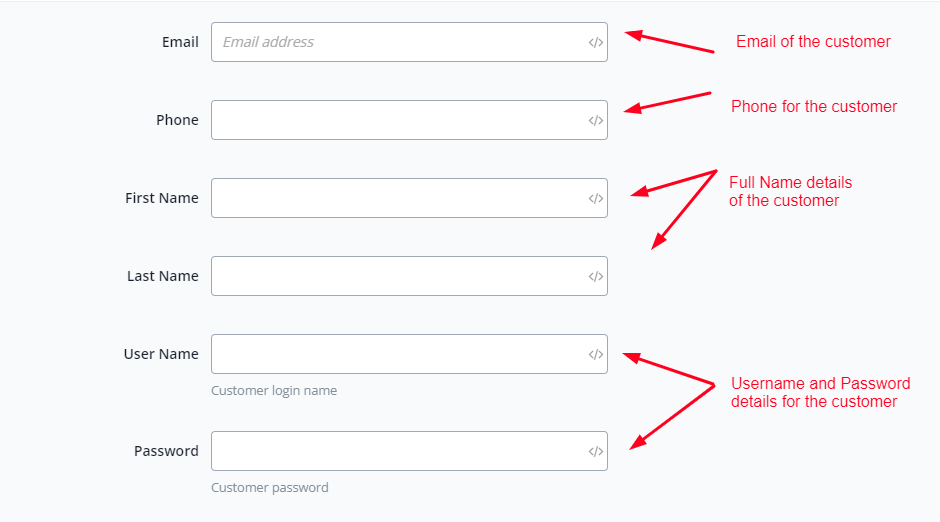Focus the User Name input box
The width and height of the screenshot is (940, 522).
pos(398,354)
